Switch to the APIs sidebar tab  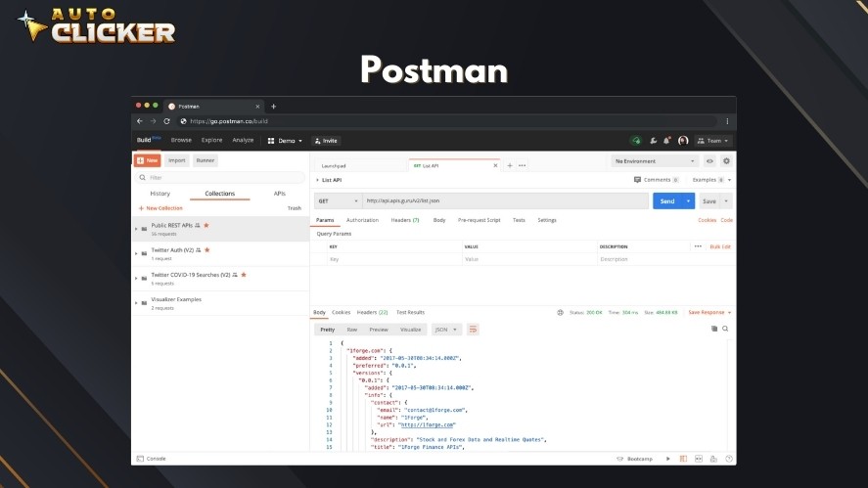coord(280,194)
